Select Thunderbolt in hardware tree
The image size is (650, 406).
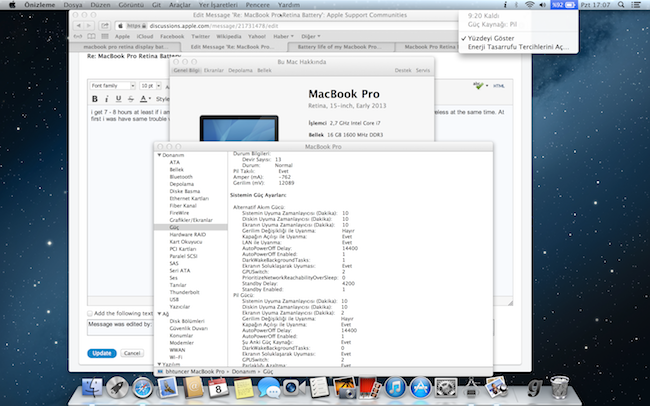[x=184, y=292]
